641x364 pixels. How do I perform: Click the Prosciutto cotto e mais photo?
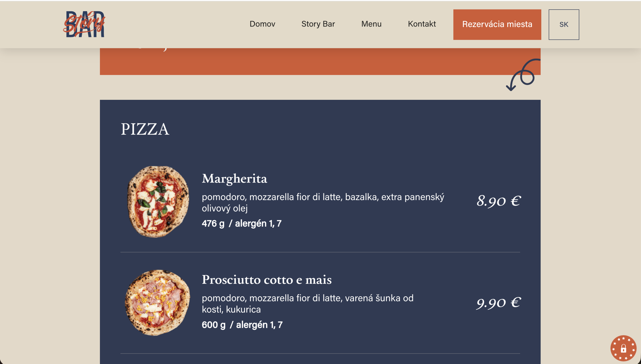point(158,302)
